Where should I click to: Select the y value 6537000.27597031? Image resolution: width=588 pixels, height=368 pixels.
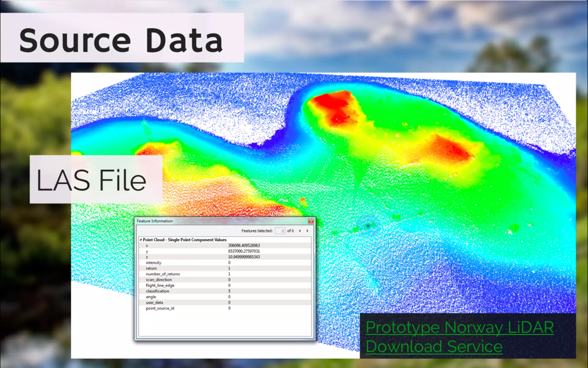[x=244, y=251]
